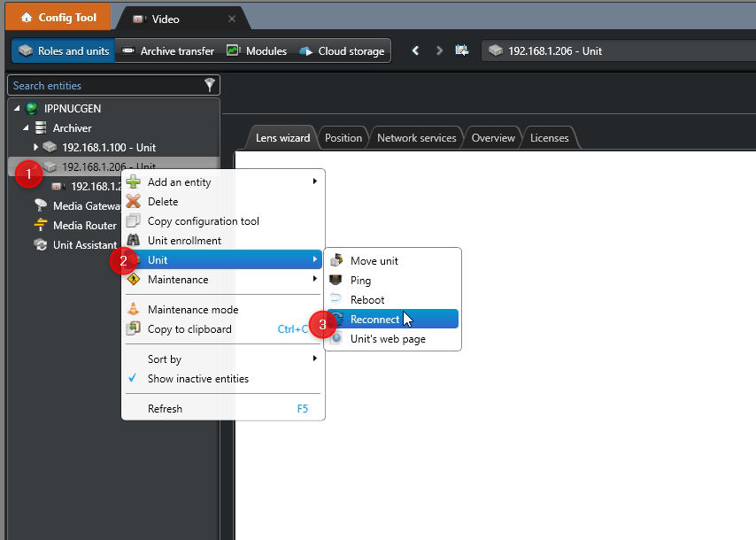Viewport: 756px width, 540px height.
Task: Click the Roles and units button
Action: (63, 51)
